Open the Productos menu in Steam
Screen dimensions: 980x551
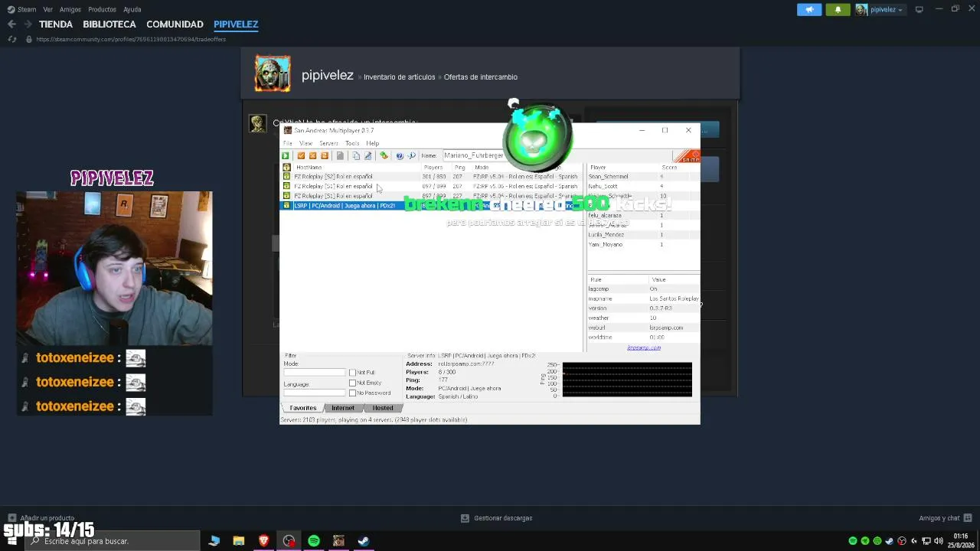click(x=102, y=9)
